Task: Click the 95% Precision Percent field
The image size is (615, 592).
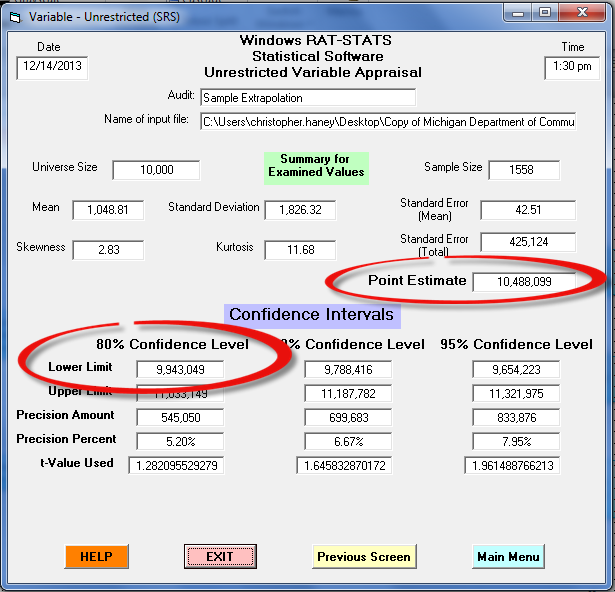Action: pos(516,442)
